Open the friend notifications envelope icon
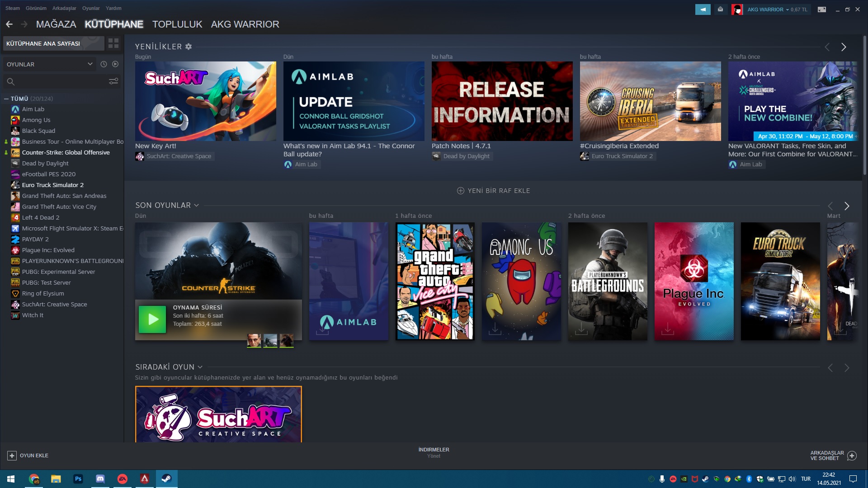The image size is (868, 488). [x=720, y=9]
